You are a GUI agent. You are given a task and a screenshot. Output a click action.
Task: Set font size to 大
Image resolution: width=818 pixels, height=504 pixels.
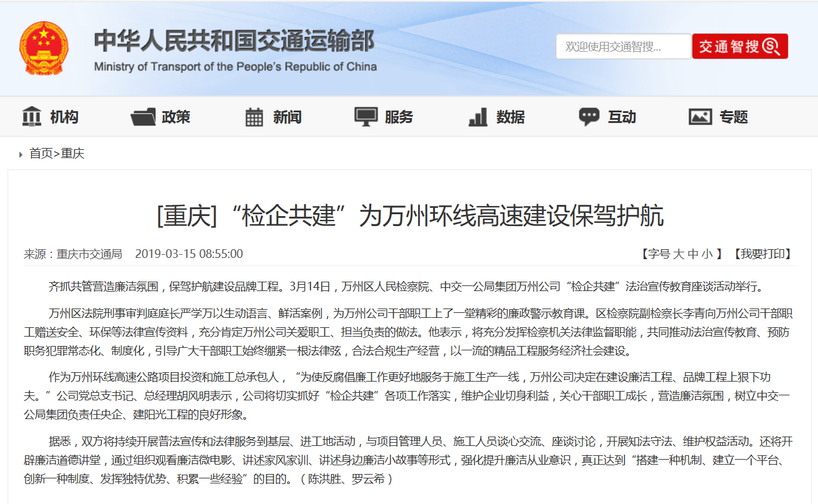tap(680, 254)
